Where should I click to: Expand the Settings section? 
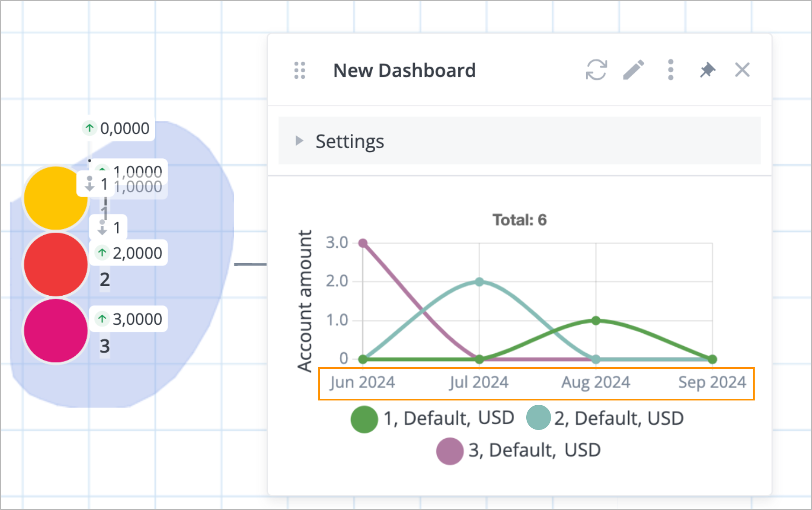[519, 141]
